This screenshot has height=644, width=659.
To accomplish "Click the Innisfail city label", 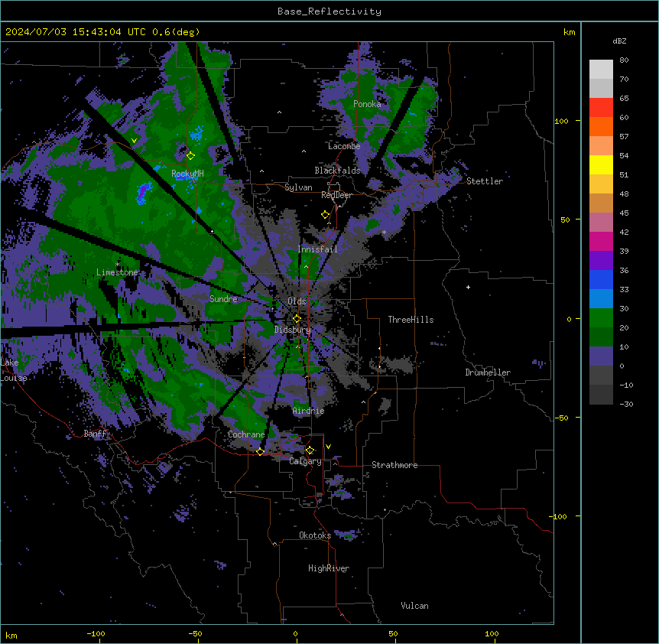I will pyautogui.click(x=317, y=249).
